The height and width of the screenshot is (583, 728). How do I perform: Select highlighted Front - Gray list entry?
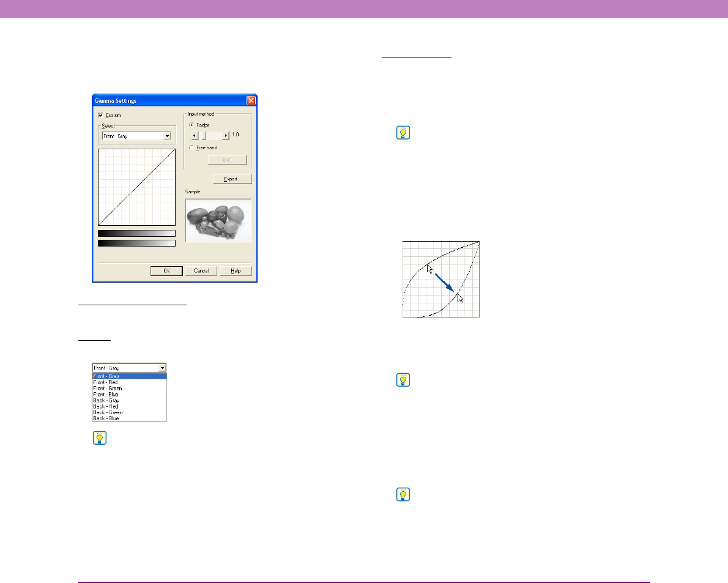click(129, 376)
